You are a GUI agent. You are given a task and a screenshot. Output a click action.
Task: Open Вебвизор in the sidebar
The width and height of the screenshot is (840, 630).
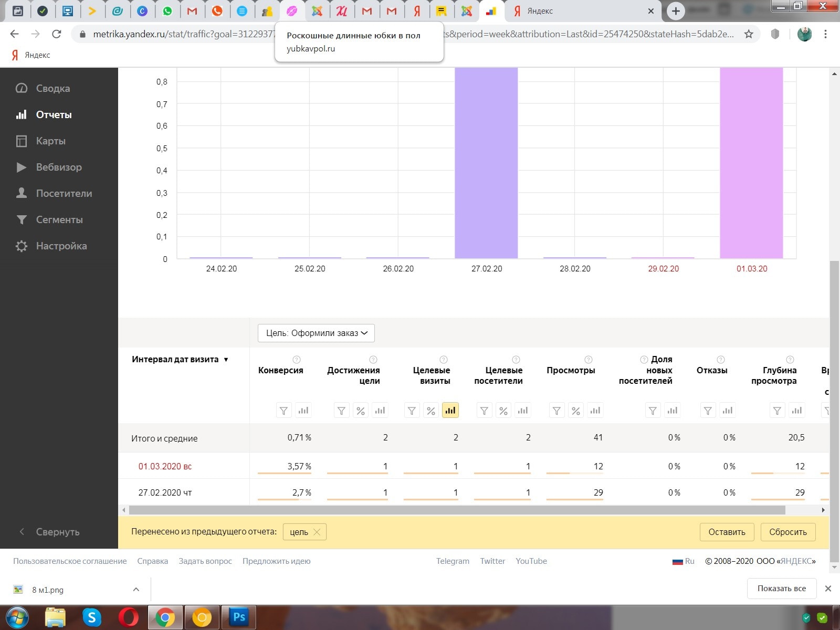(x=58, y=167)
